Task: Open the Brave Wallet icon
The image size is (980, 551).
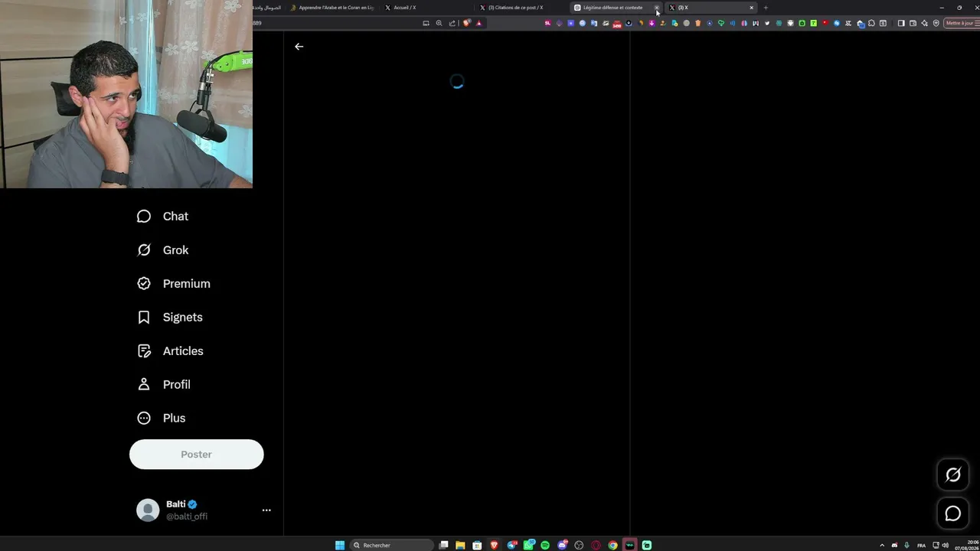Action: click(x=913, y=23)
